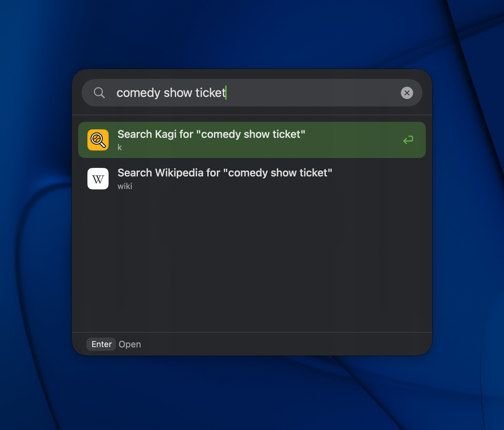The width and height of the screenshot is (504, 430).
Task: Click the Wikipedia result's white icon tile
Action: point(98,178)
